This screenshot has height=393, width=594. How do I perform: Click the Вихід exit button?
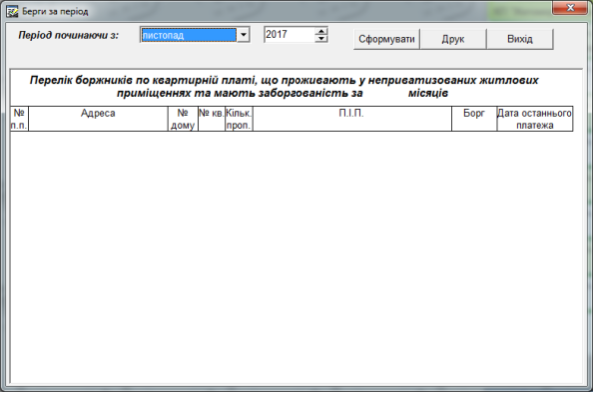coord(520,39)
